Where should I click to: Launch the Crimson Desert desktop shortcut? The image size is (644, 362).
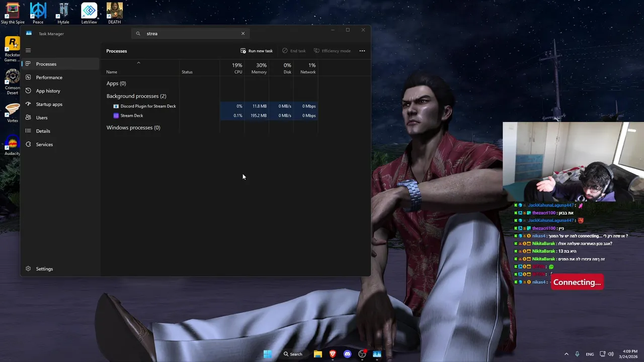[x=12, y=82]
